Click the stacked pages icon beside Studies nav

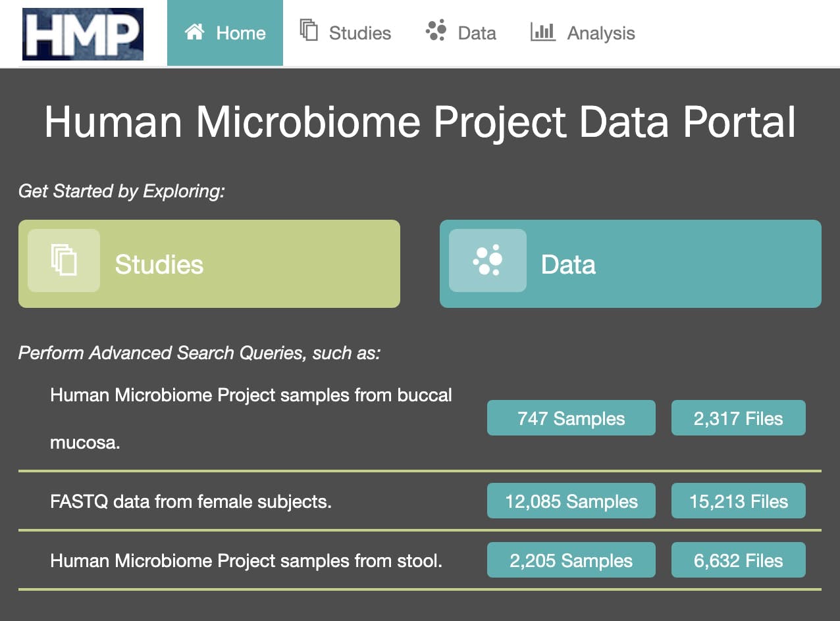tap(309, 30)
